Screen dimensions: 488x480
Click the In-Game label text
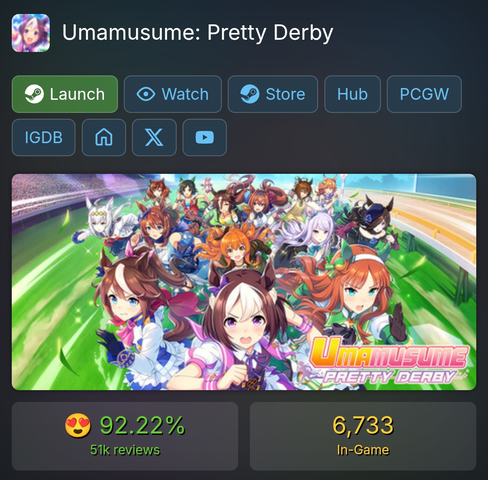(363, 450)
